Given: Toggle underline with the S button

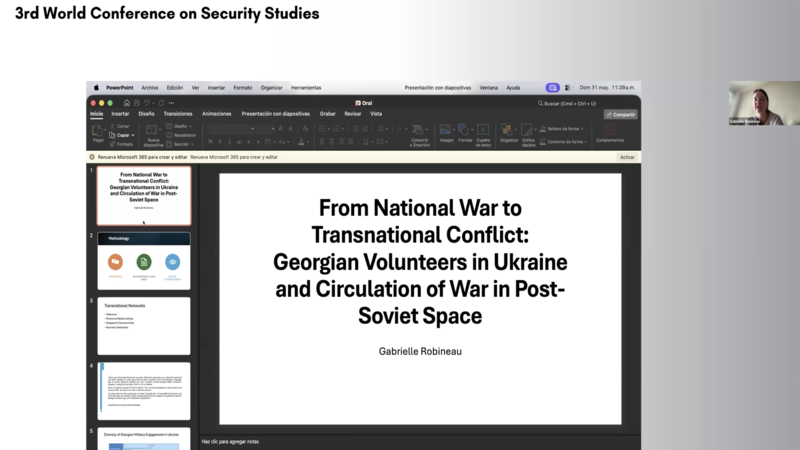Looking at the screenshot, I should click(230, 141).
